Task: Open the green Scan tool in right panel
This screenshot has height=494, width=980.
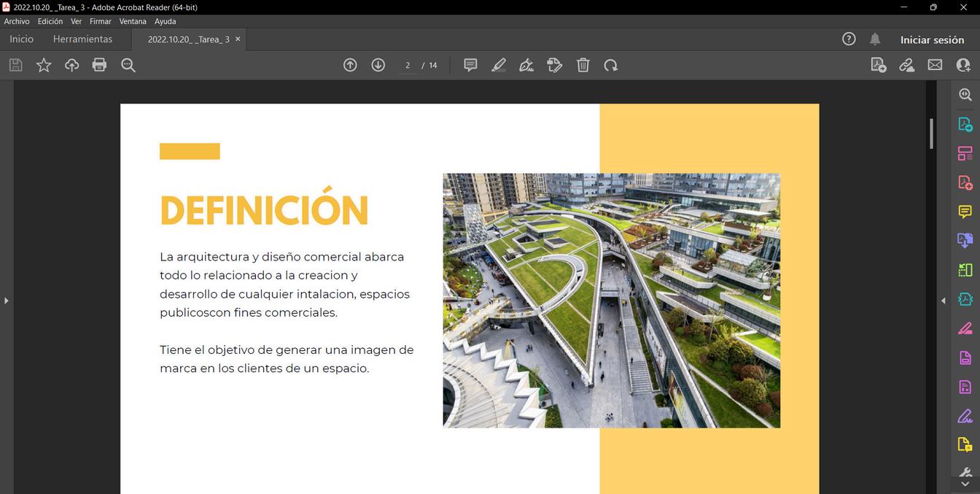Action: (x=965, y=270)
